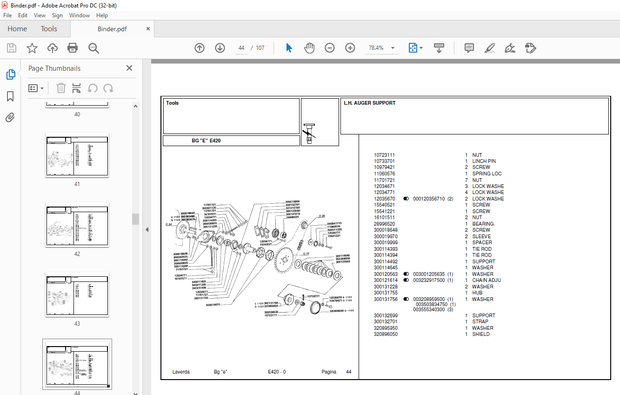Zoom out with the minus circle
This screenshot has height=395, width=620.
(329, 48)
